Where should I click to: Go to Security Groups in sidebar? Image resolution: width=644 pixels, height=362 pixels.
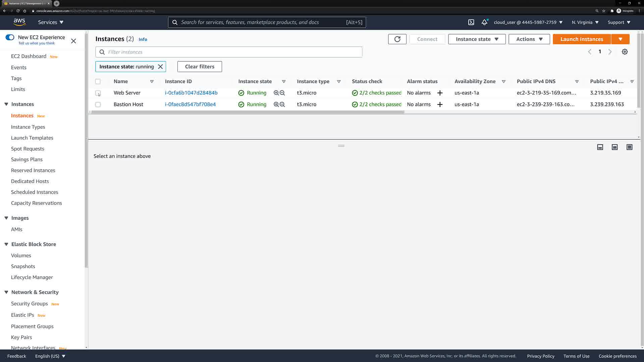[x=30, y=303]
